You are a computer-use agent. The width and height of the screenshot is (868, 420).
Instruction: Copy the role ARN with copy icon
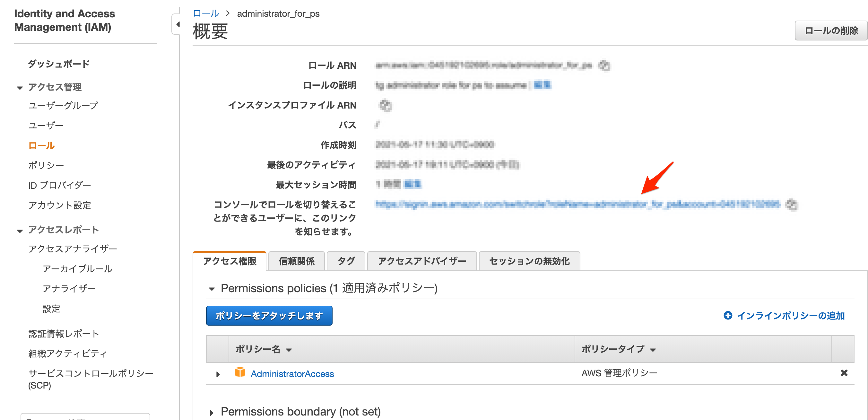[x=604, y=66]
